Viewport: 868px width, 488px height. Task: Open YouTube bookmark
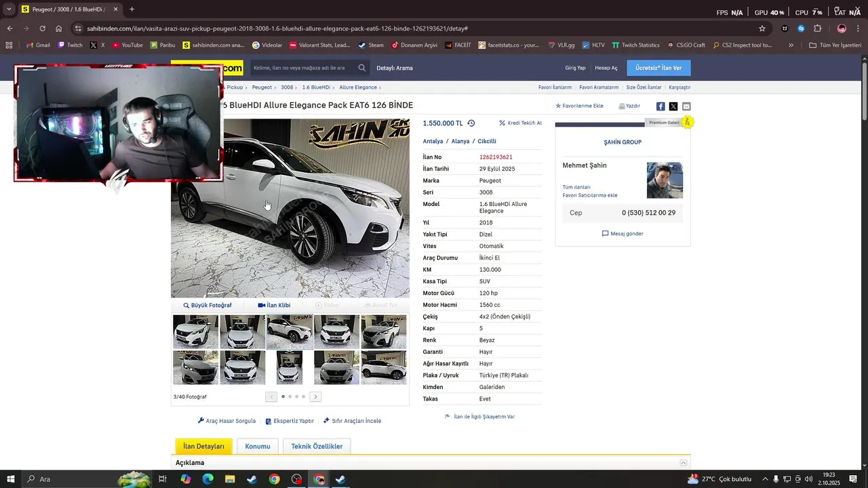click(x=127, y=45)
